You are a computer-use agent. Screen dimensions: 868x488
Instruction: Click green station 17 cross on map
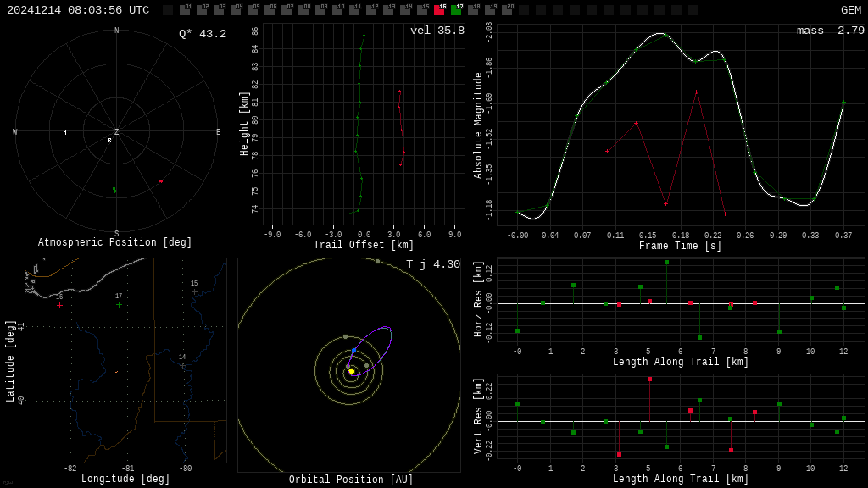click(x=119, y=304)
